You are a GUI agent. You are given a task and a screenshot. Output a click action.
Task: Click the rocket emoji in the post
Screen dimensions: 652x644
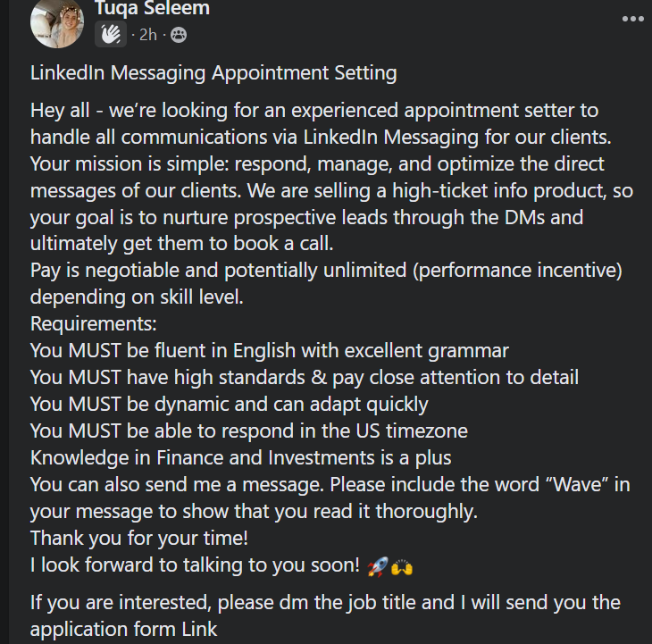pos(377,566)
